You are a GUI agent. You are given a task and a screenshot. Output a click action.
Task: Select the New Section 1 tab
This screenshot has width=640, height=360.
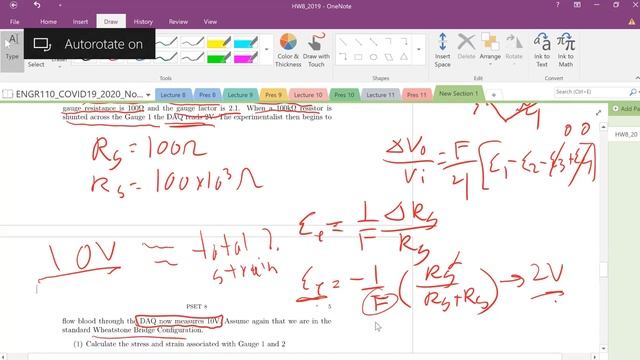tap(458, 93)
